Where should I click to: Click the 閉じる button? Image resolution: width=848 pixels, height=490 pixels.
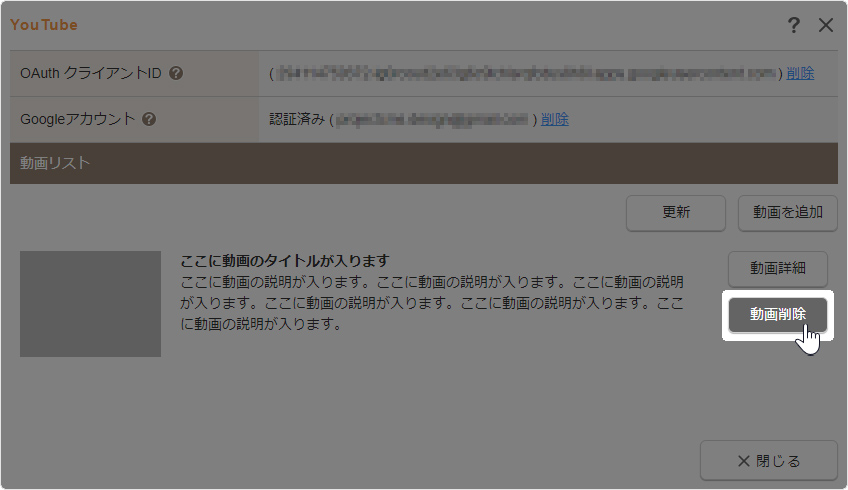point(768,461)
